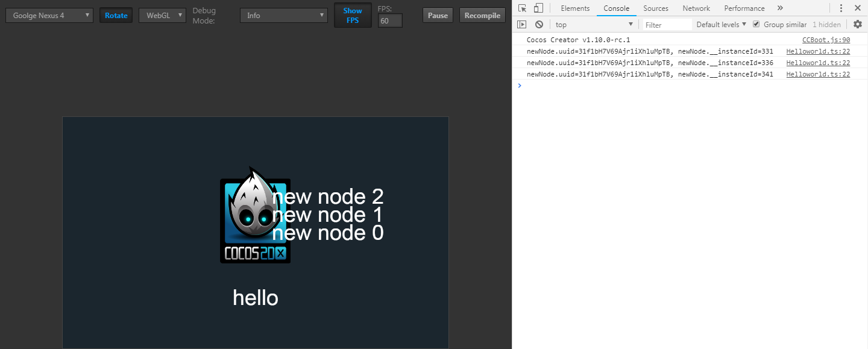Open the CCBoot.js:90 source link

(x=826, y=40)
